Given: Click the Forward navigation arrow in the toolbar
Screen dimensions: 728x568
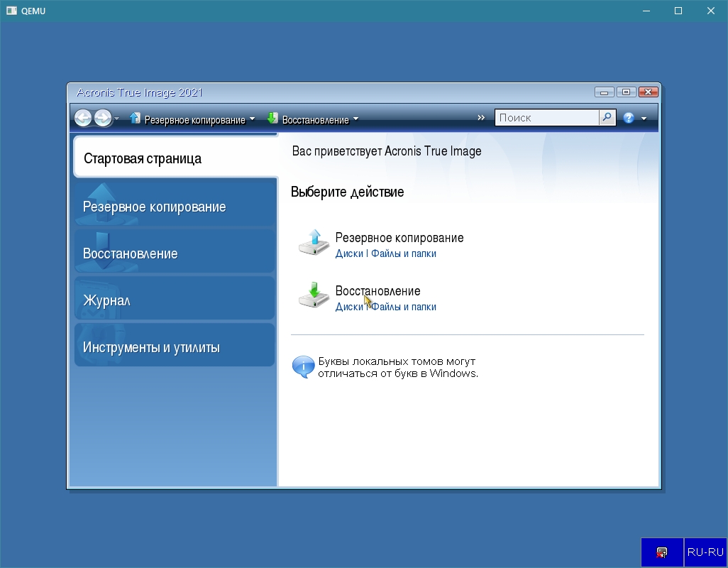Looking at the screenshot, I should click(x=103, y=118).
